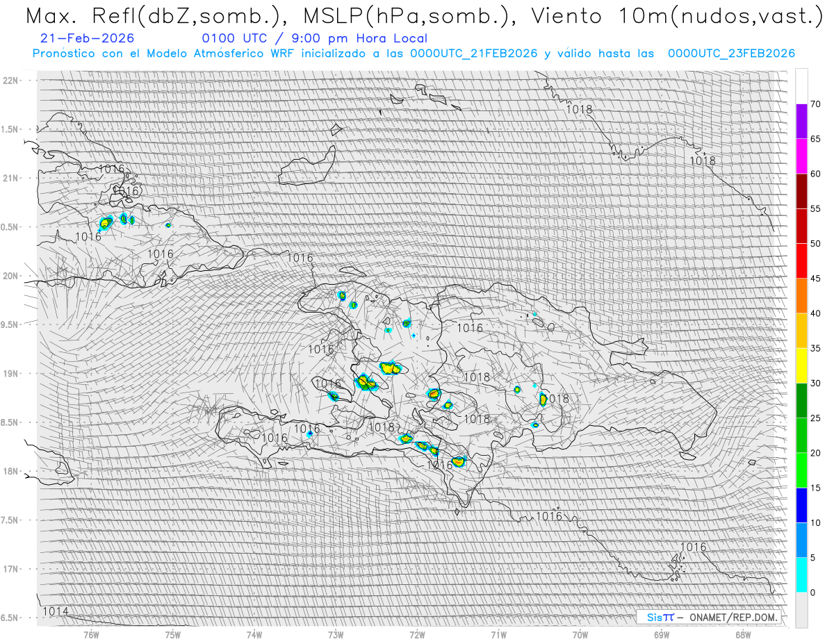The image size is (834, 644).
Task: Click the dark green 25–30 dBZ band
Action: pos(801,400)
